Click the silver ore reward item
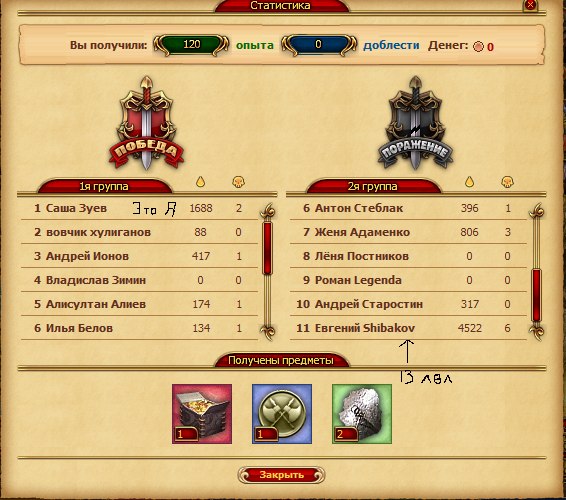This screenshot has width=566, height=500. (362, 414)
